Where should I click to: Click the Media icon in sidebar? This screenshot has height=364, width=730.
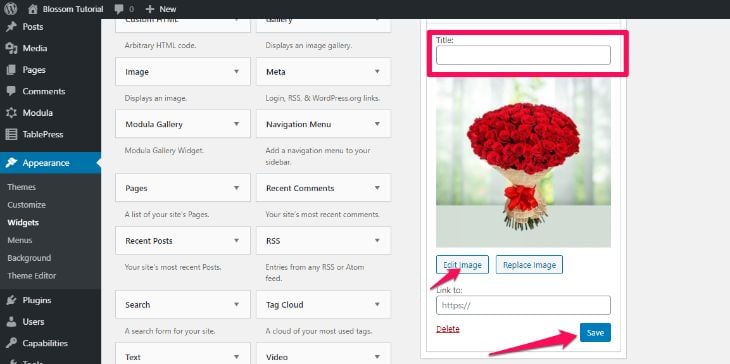tap(11, 48)
